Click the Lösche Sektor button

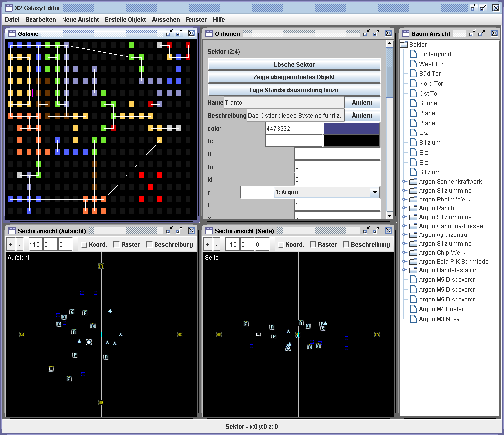tap(294, 65)
